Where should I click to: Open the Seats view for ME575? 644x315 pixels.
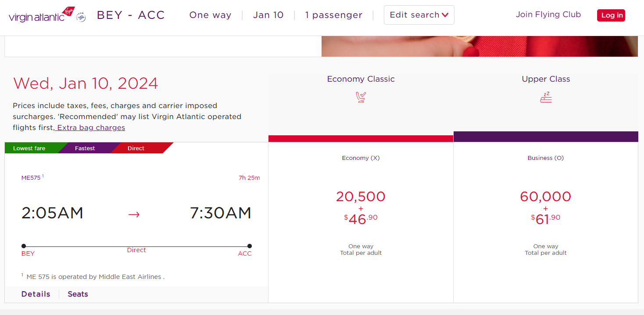(78, 294)
